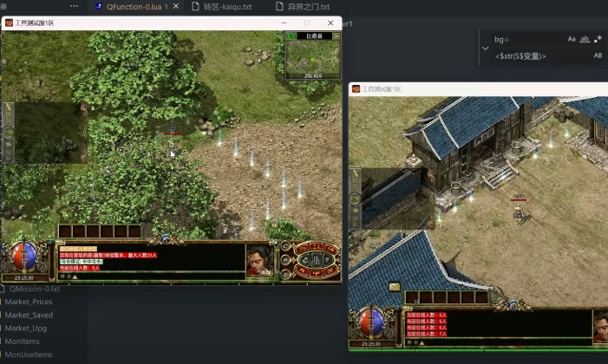The width and height of the screenshot is (608, 364).
Task: Toggle Match Case in the find bar
Action: [x=572, y=39]
